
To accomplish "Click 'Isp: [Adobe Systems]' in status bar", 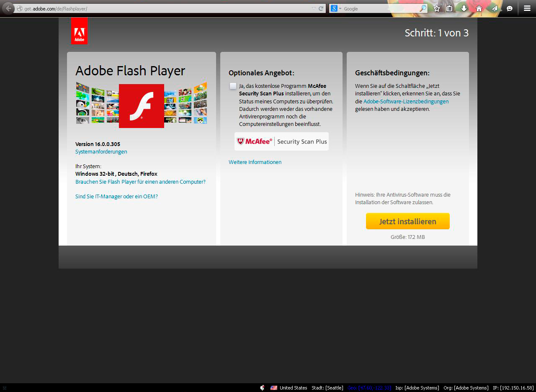I will click(x=417, y=388).
